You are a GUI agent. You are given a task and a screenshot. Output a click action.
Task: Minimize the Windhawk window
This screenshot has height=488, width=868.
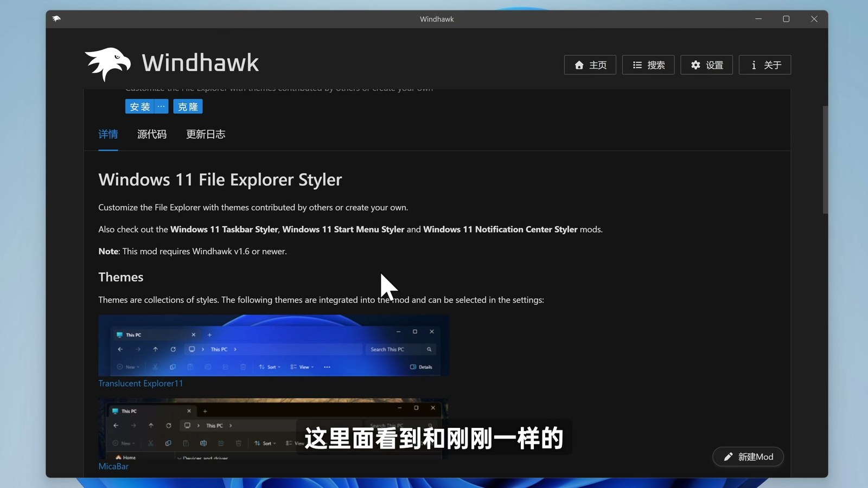pyautogui.click(x=758, y=19)
